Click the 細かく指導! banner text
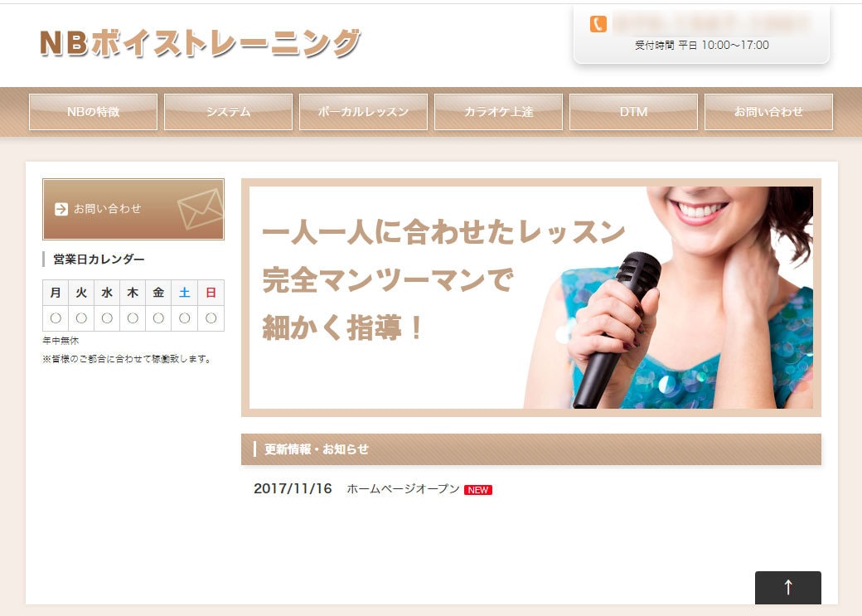 (x=342, y=327)
